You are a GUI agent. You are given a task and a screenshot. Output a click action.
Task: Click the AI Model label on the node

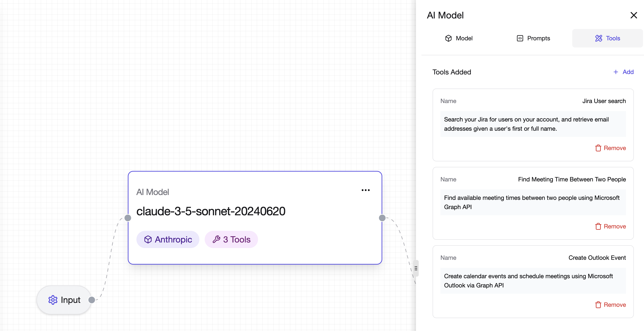153,192
